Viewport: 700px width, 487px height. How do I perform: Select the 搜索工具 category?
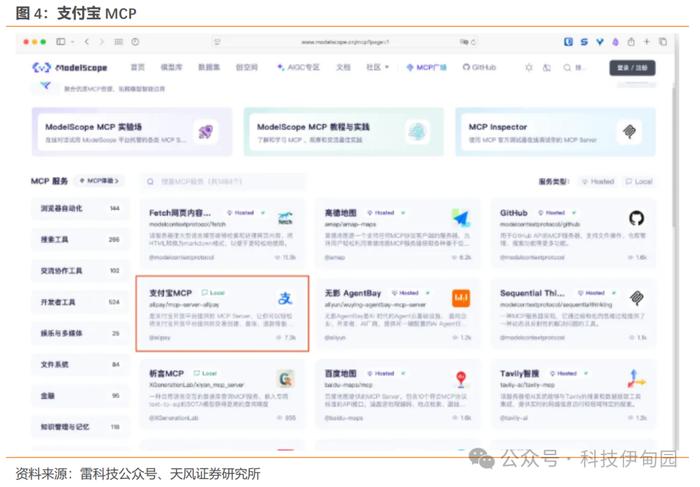pos(80,240)
